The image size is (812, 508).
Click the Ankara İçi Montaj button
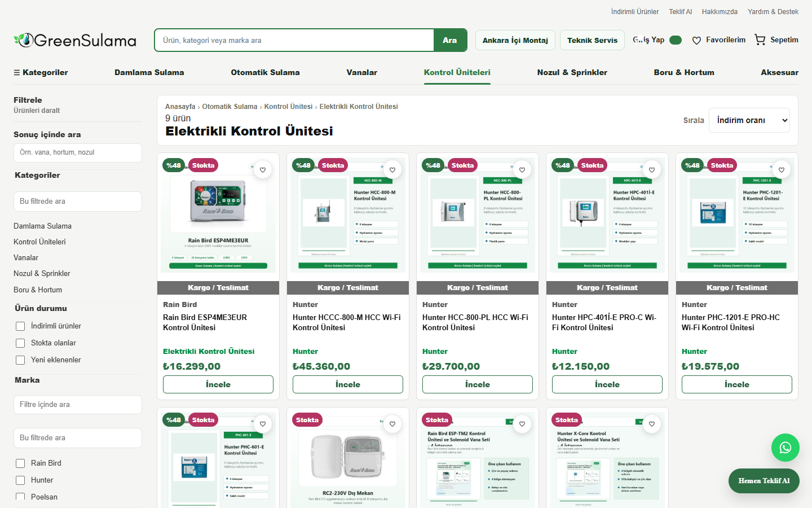pyautogui.click(x=515, y=40)
